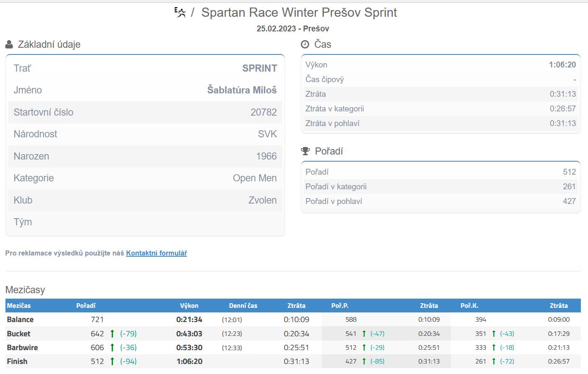Click the Poř.P. column header

pos(340,306)
